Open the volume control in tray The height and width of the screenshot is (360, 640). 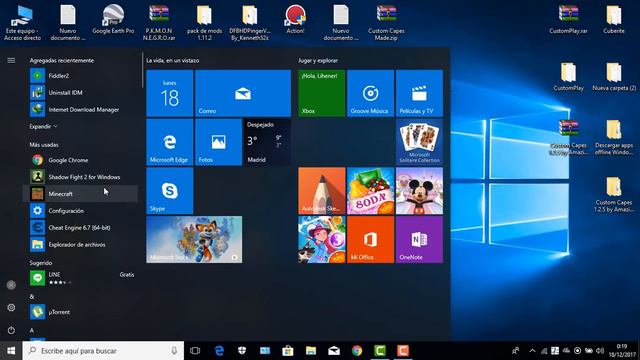600,351
